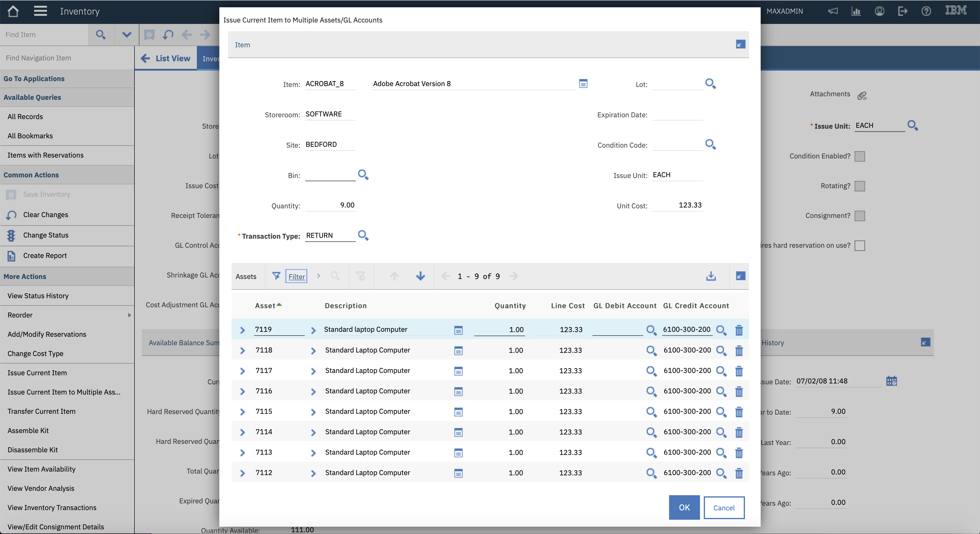Click GL Debit Account lookup for 7119
The image size is (980, 534).
point(651,330)
